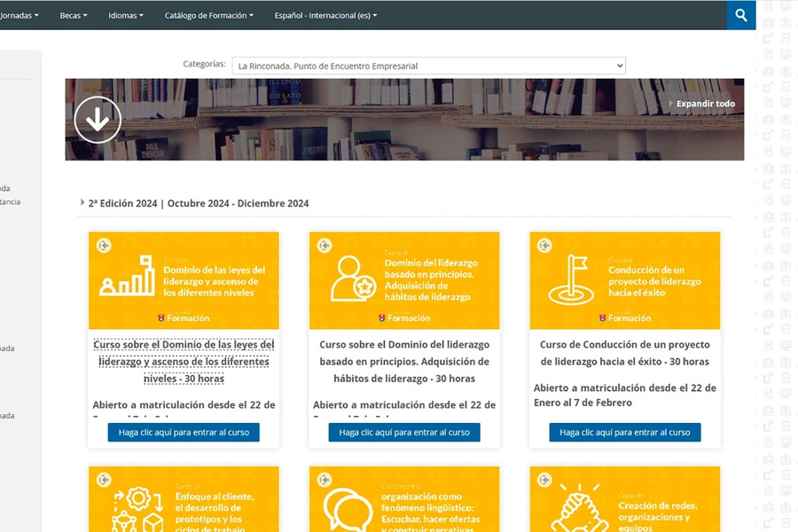Click flag target icon in Conducción course image

click(x=572, y=279)
